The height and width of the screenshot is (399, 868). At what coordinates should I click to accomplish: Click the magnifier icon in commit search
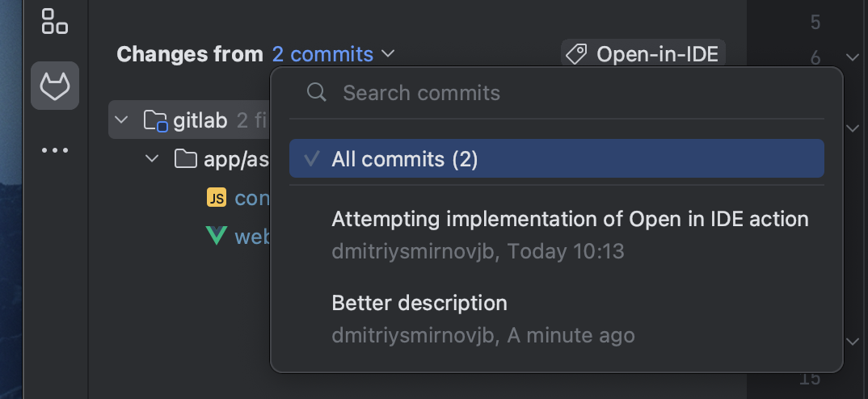pos(317,92)
